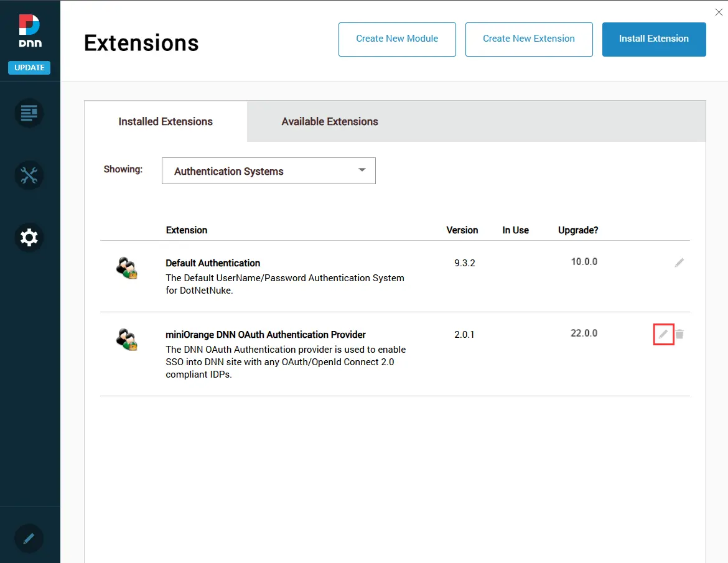Viewport: 728px width, 563px height.
Task: Edit the Default Authentication extension pencil
Action: (x=679, y=263)
